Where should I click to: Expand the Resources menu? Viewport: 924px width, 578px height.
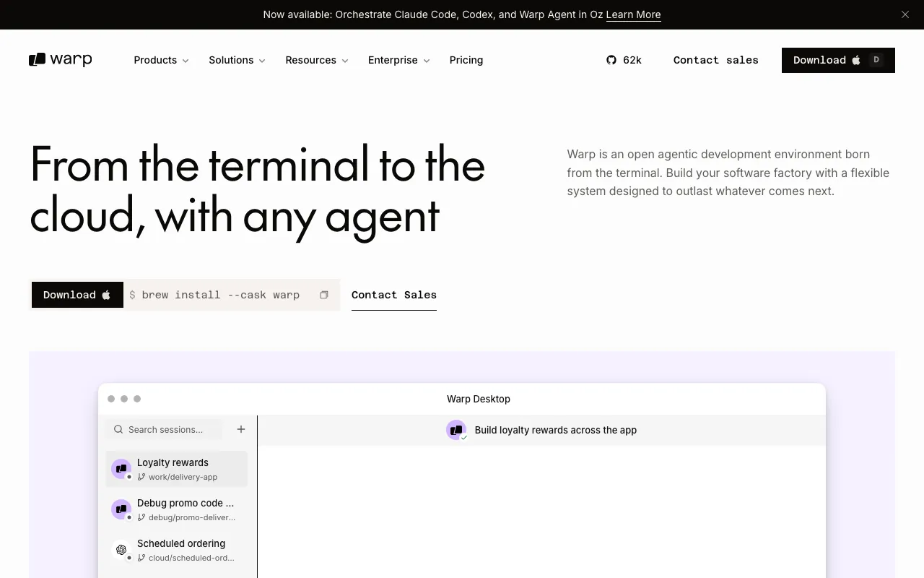click(317, 60)
